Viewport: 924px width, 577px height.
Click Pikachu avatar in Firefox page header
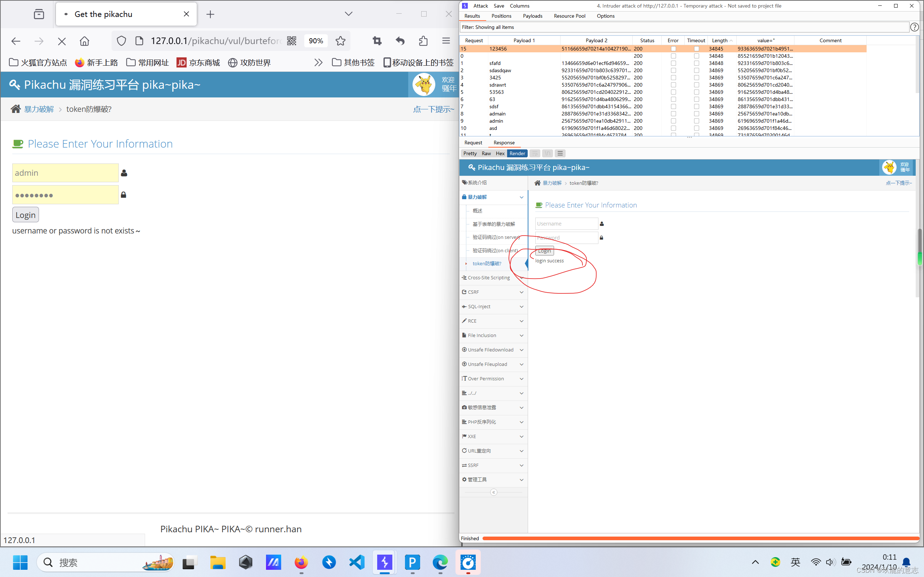424,84
